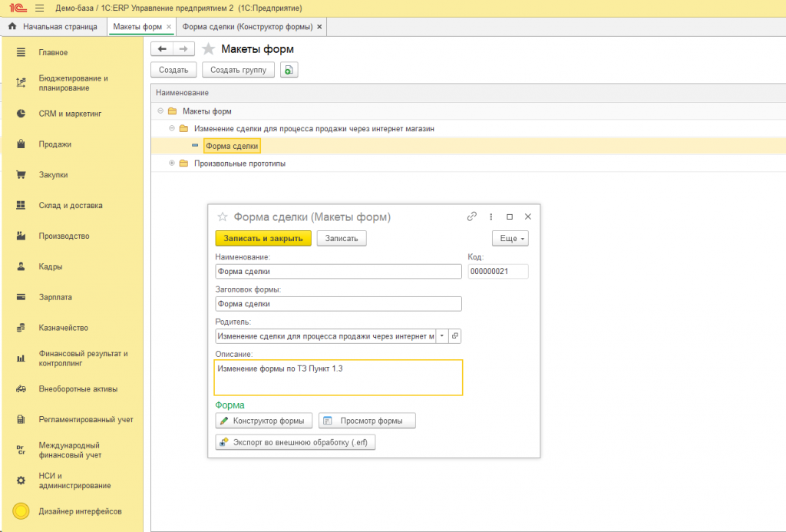Image resolution: width=786 pixels, height=532 pixels.
Task: Open the Родитель dropdown list
Action: point(441,336)
